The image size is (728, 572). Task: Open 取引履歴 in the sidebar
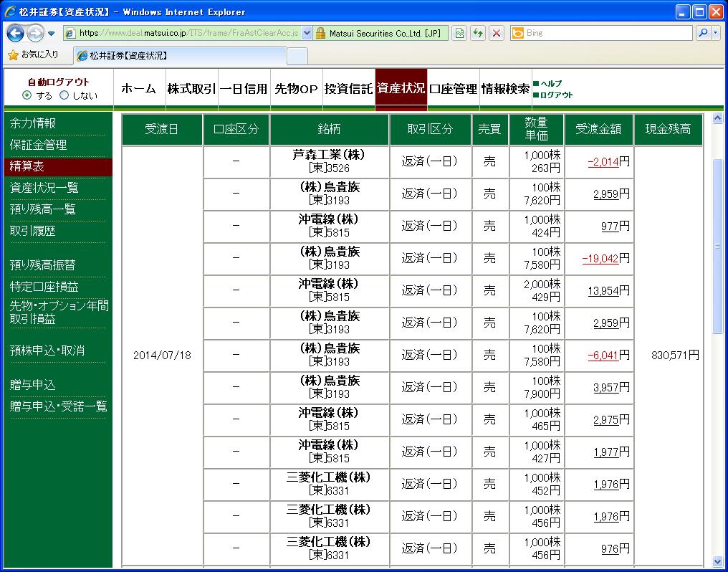32,231
